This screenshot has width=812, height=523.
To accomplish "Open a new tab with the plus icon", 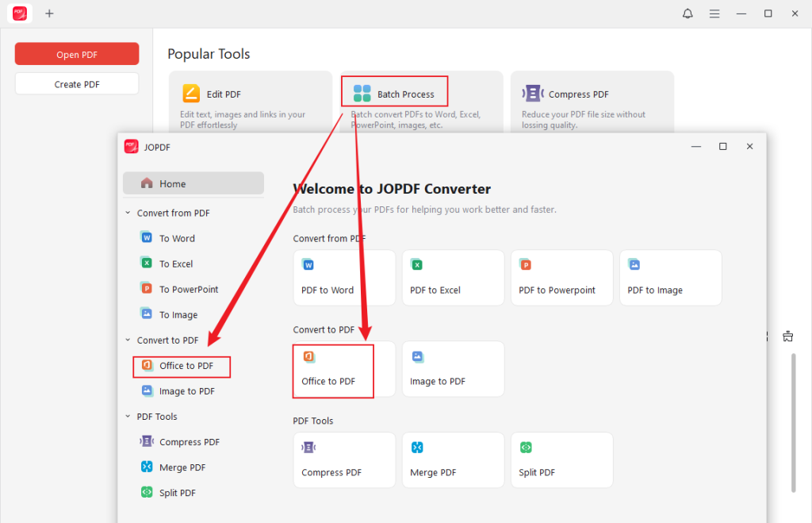I will [49, 13].
